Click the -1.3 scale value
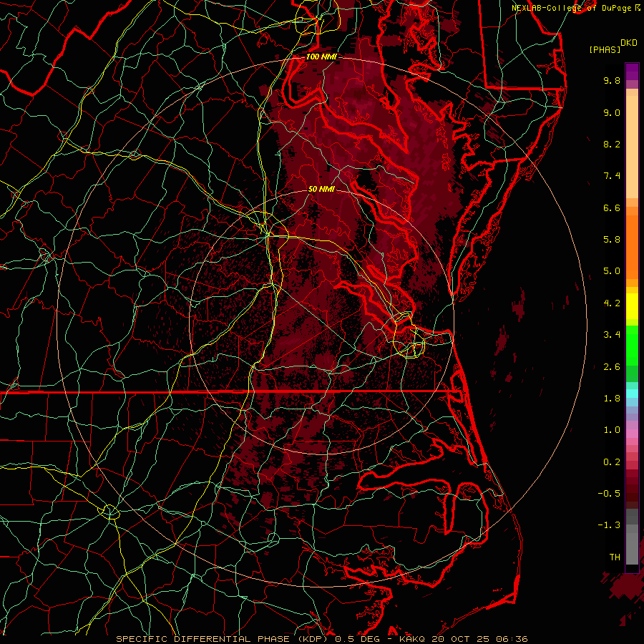This screenshot has width=644, height=644. tap(609, 525)
